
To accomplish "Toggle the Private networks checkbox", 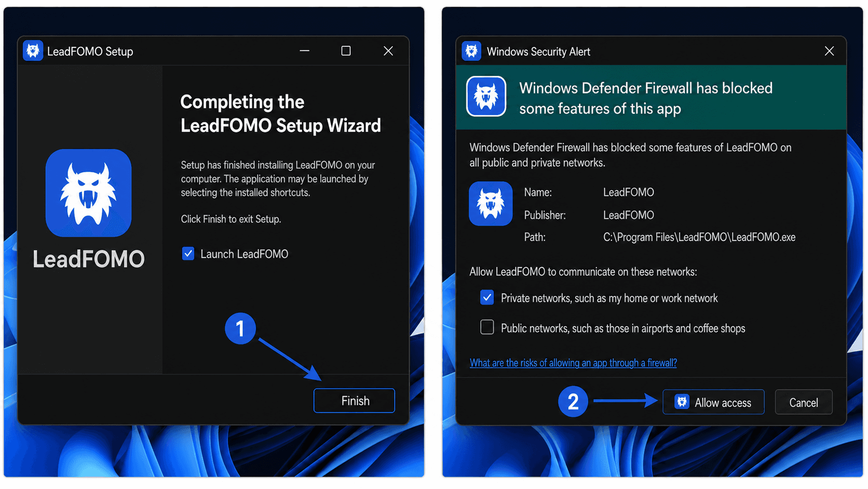I will [x=487, y=297].
